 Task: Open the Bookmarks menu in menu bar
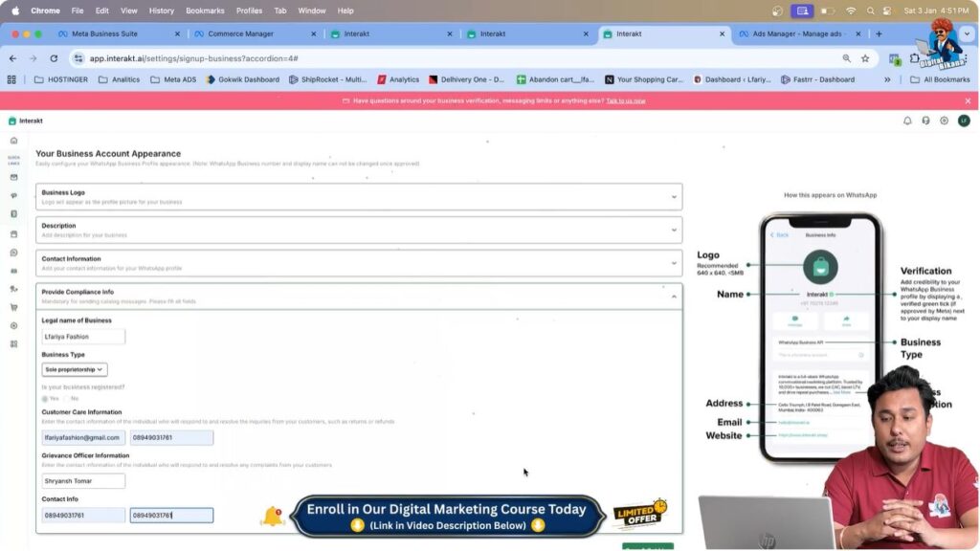coord(205,11)
